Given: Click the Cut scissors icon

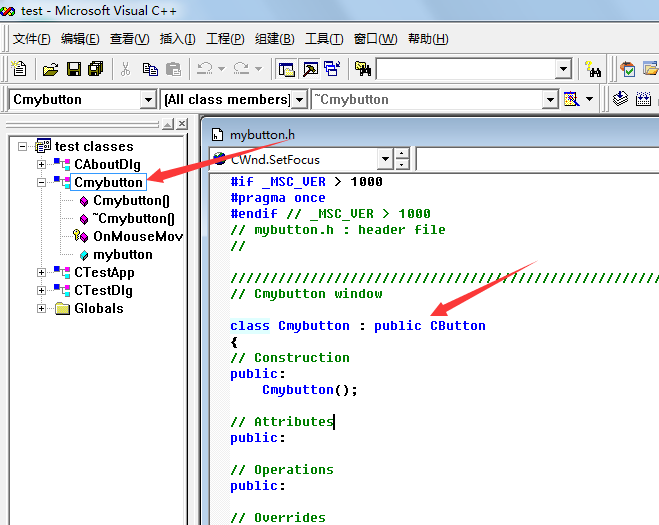Looking at the screenshot, I should pos(125,69).
